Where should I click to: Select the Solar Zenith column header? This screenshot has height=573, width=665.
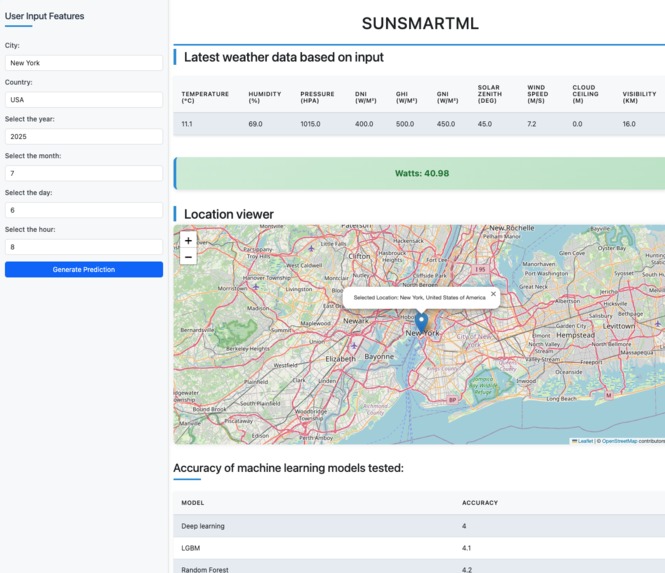point(490,94)
